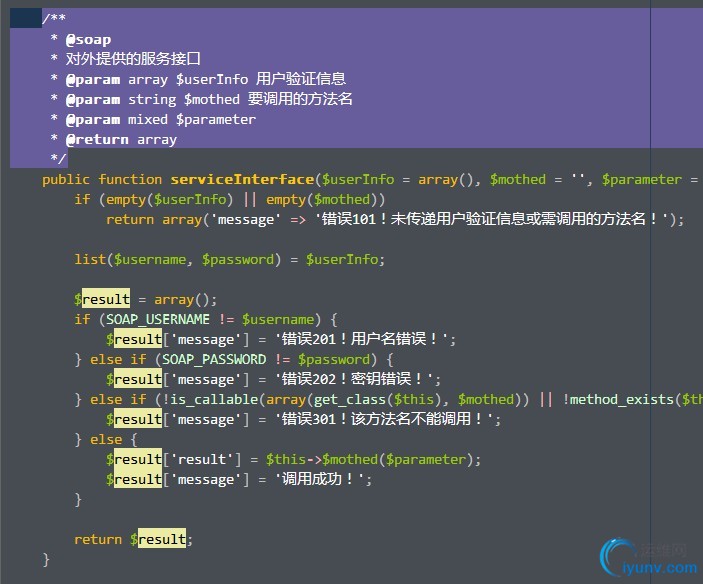Click the 'public' keyword of the function
This screenshot has width=703, height=584.
(66, 179)
